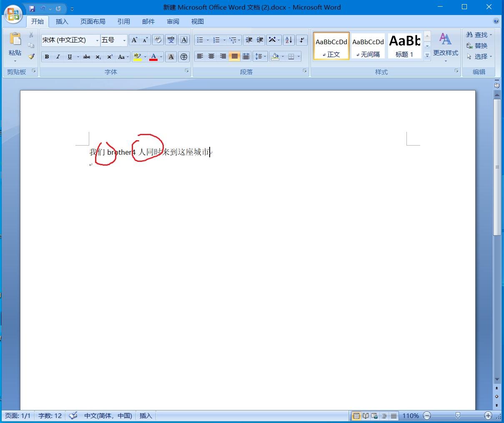This screenshot has width=504, height=423.
Task: Open font dialog launcher in 字体 group
Action: coord(187,71)
